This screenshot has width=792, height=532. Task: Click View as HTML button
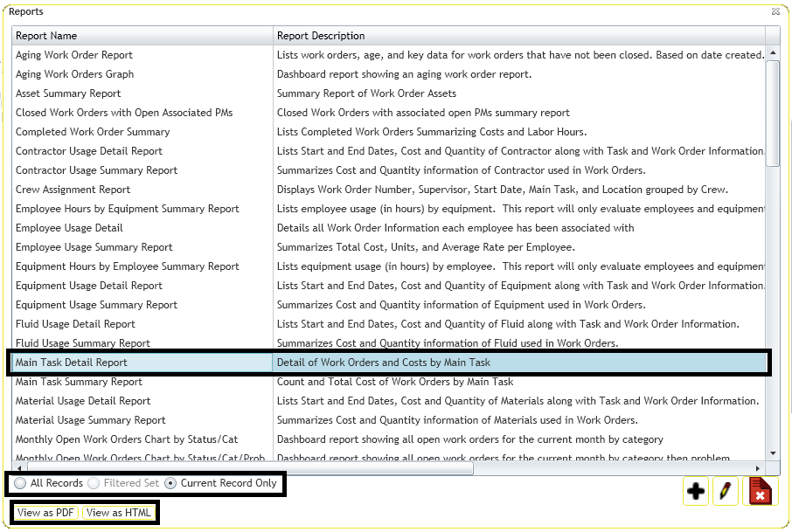tap(119, 513)
